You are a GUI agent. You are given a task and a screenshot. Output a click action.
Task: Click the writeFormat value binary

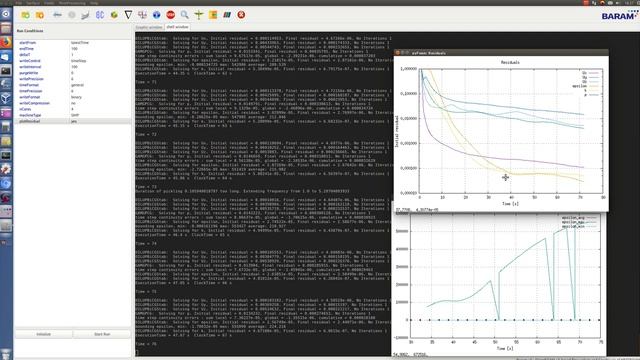click(x=76, y=97)
